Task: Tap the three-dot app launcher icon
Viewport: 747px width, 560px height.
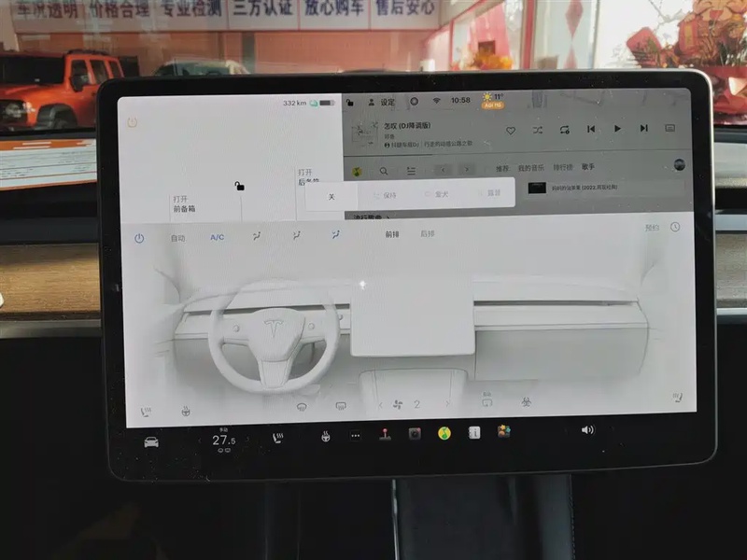Action: coord(355,435)
